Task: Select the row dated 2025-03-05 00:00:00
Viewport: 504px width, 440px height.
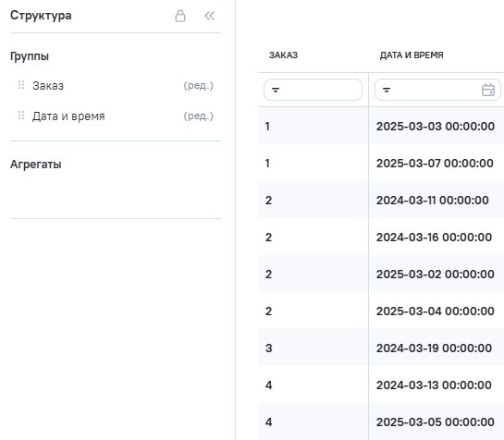Action: (381, 422)
